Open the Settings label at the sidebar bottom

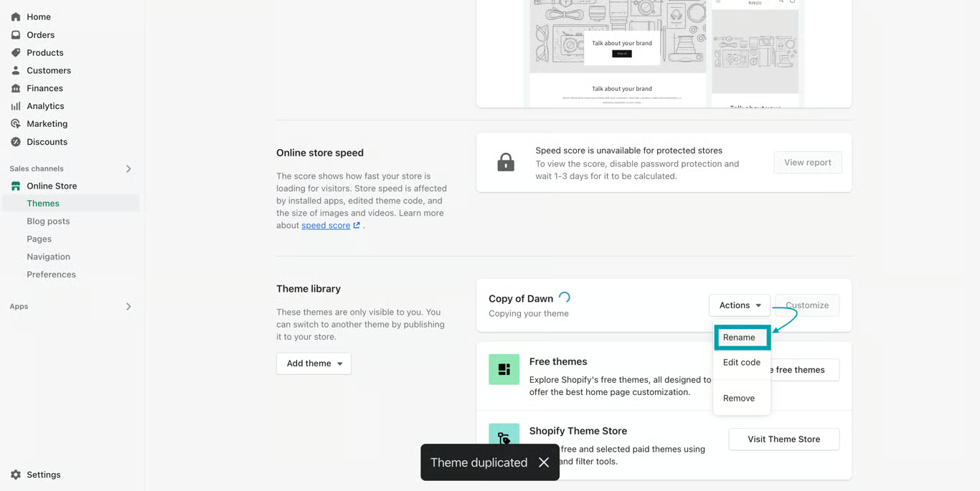pyautogui.click(x=43, y=475)
